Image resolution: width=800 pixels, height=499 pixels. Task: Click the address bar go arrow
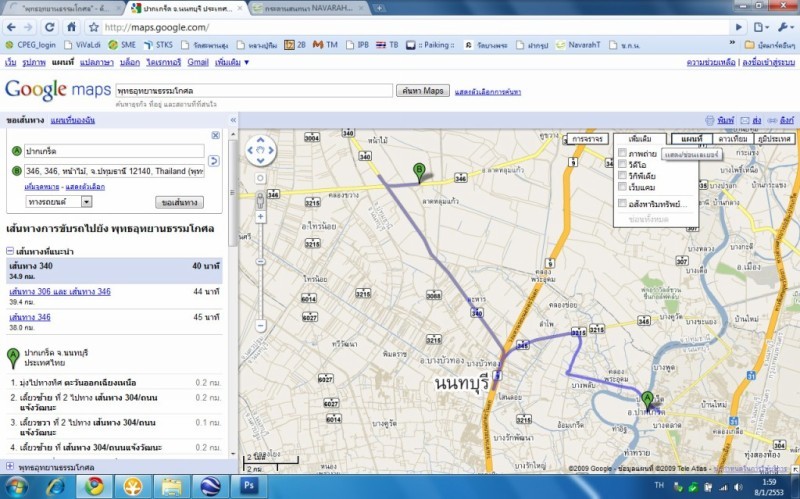pyautogui.click(x=738, y=28)
